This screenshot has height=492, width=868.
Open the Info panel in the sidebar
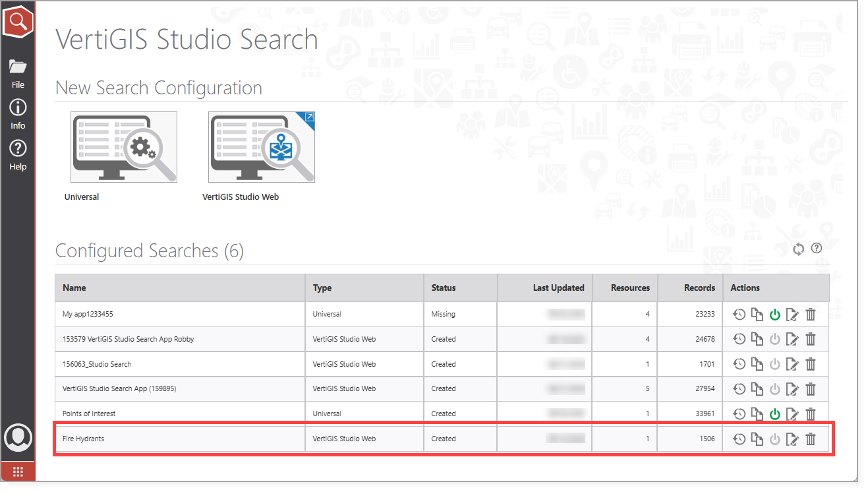pos(18,114)
